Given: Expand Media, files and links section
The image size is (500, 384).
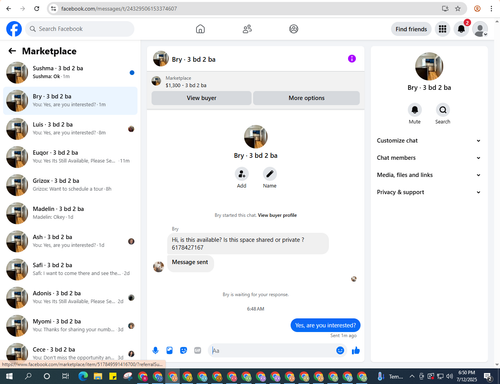Looking at the screenshot, I should click(x=429, y=175).
